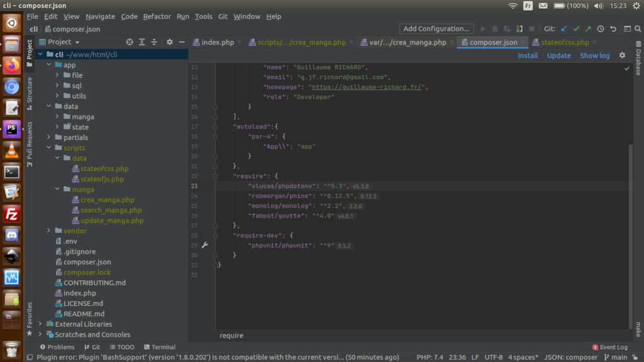644x362 pixels.
Task: Toggle the Database side tab
Action: [638, 58]
